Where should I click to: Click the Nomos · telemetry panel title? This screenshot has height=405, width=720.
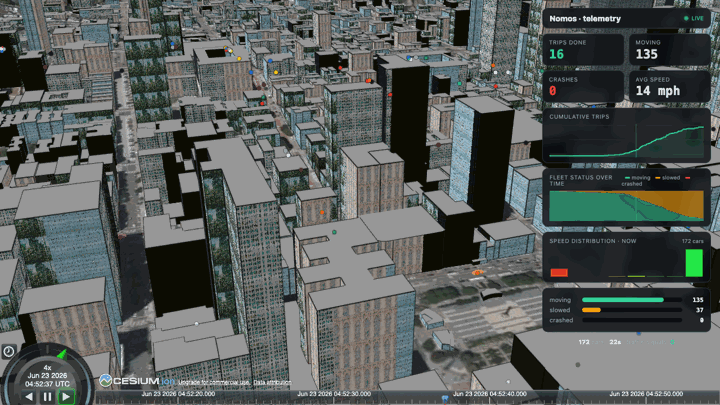click(x=585, y=19)
